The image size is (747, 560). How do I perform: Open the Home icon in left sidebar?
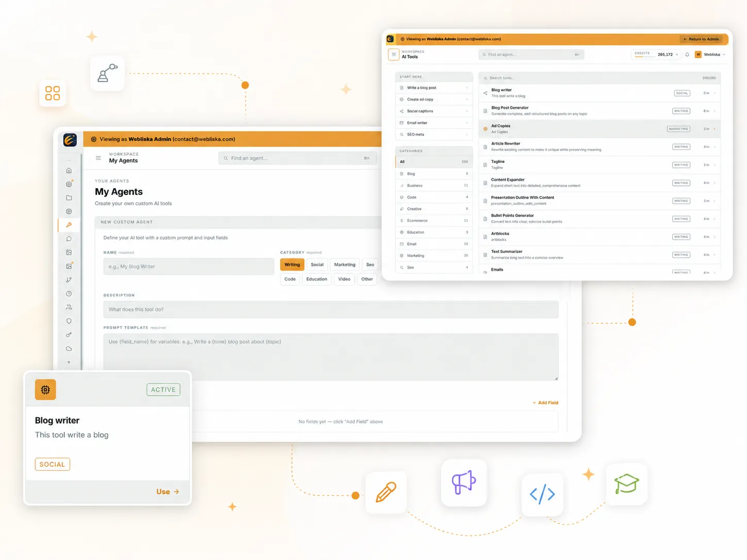click(69, 171)
